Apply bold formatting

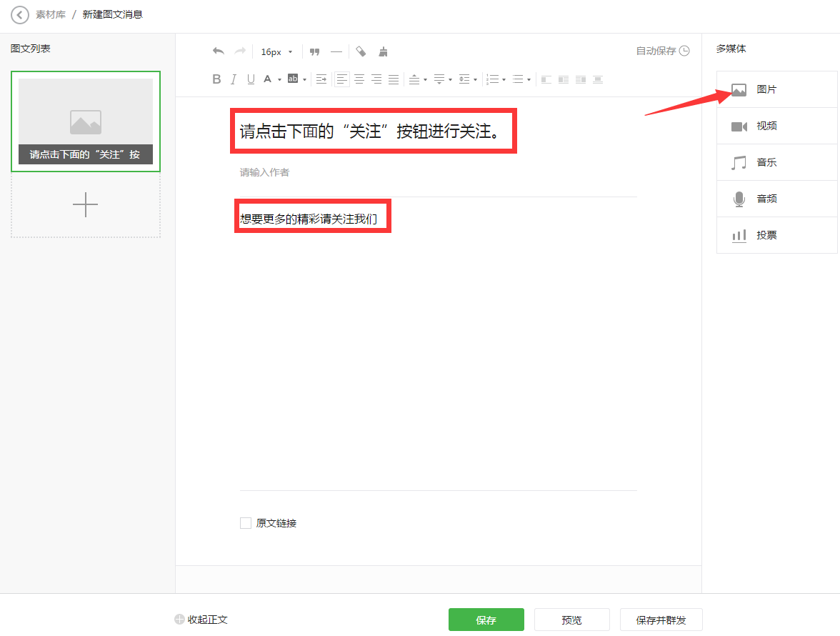pyautogui.click(x=217, y=79)
